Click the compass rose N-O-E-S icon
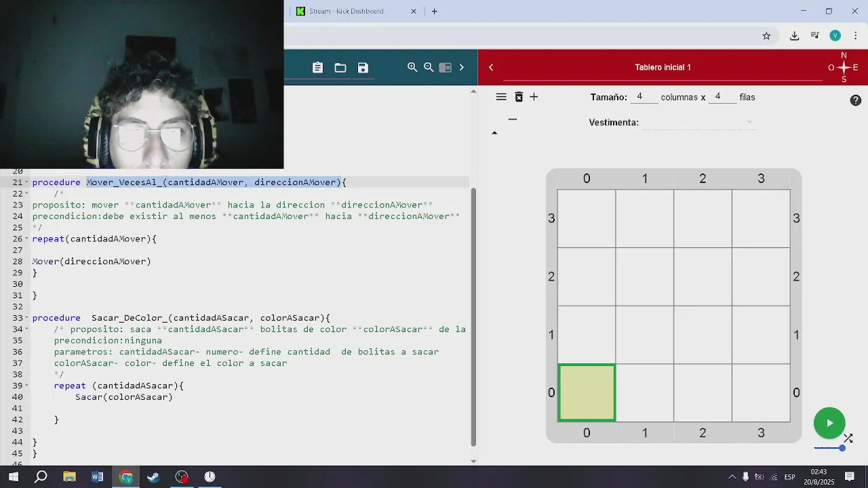Image resolution: width=868 pixels, height=488 pixels. click(844, 67)
